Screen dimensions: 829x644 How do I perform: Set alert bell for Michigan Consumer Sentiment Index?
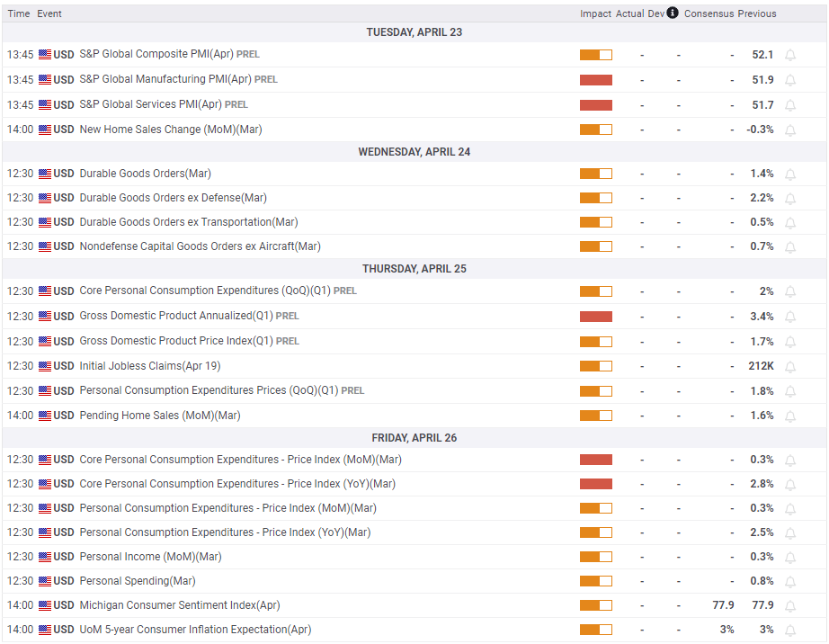pos(789,606)
